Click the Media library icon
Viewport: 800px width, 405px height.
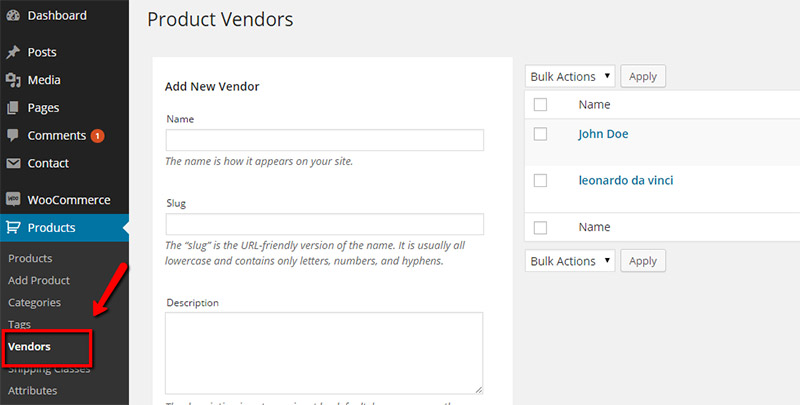pyautogui.click(x=13, y=80)
